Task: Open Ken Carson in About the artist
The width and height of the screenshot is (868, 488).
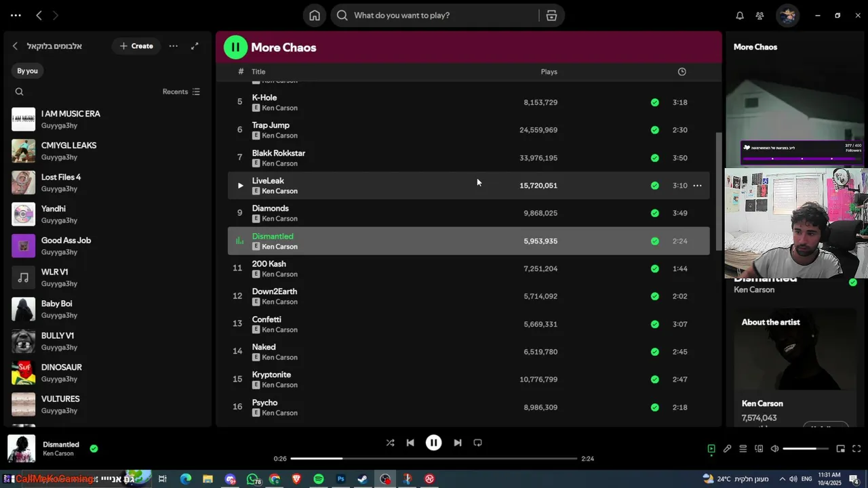Action: tap(762, 403)
